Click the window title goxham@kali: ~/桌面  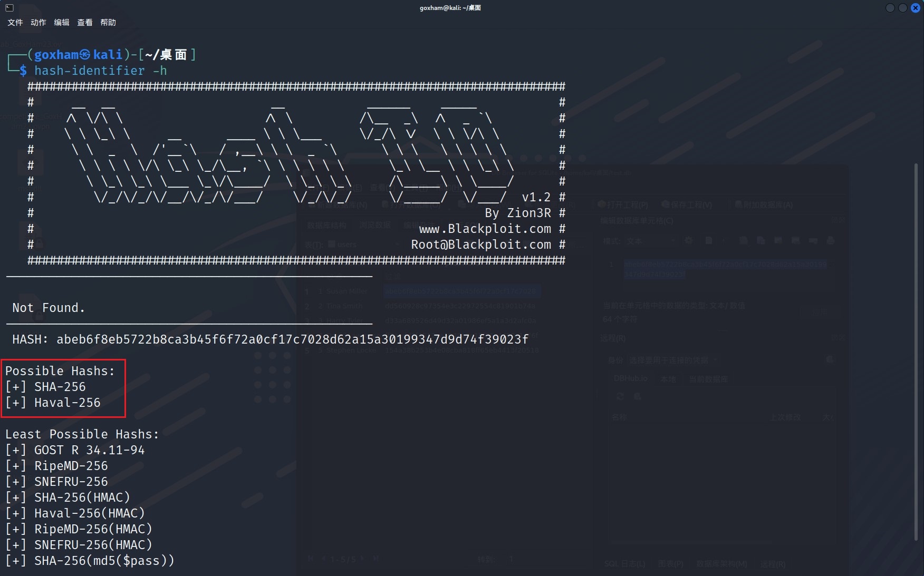point(450,8)
